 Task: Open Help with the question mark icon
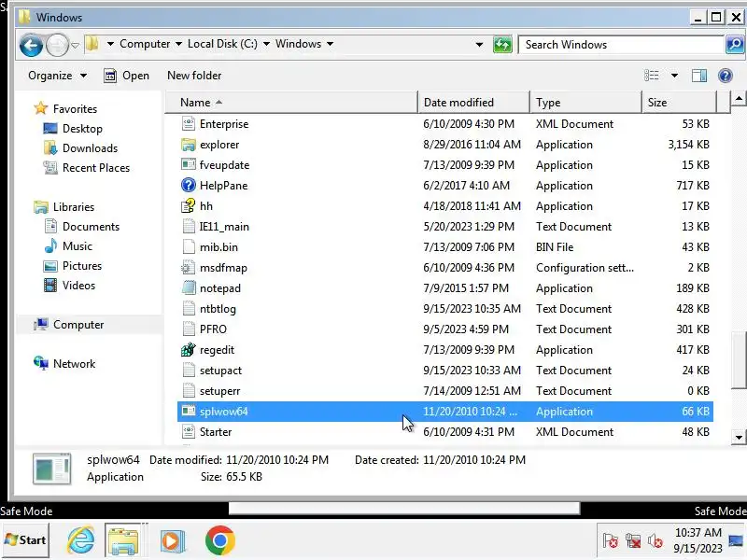tap(726, 76)
